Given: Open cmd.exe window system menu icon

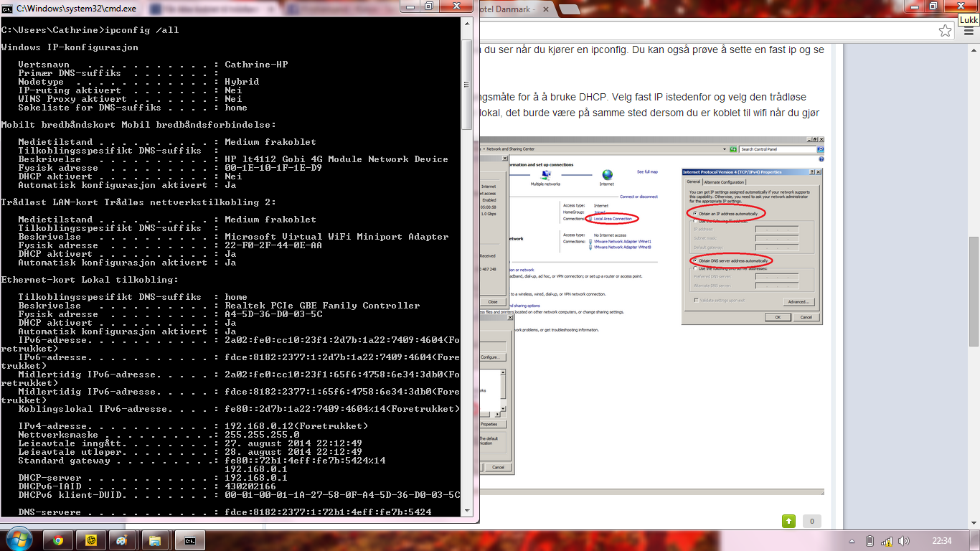Looking at the screenshot, I should (7, 8).
